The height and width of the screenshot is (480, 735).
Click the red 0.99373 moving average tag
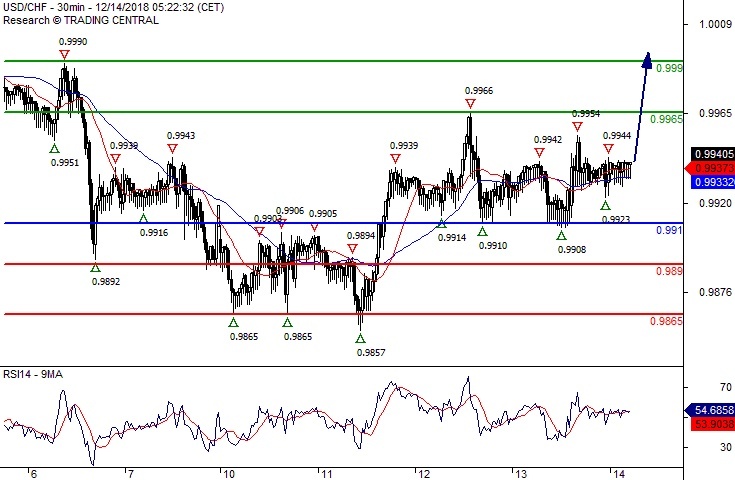point(710,168)
